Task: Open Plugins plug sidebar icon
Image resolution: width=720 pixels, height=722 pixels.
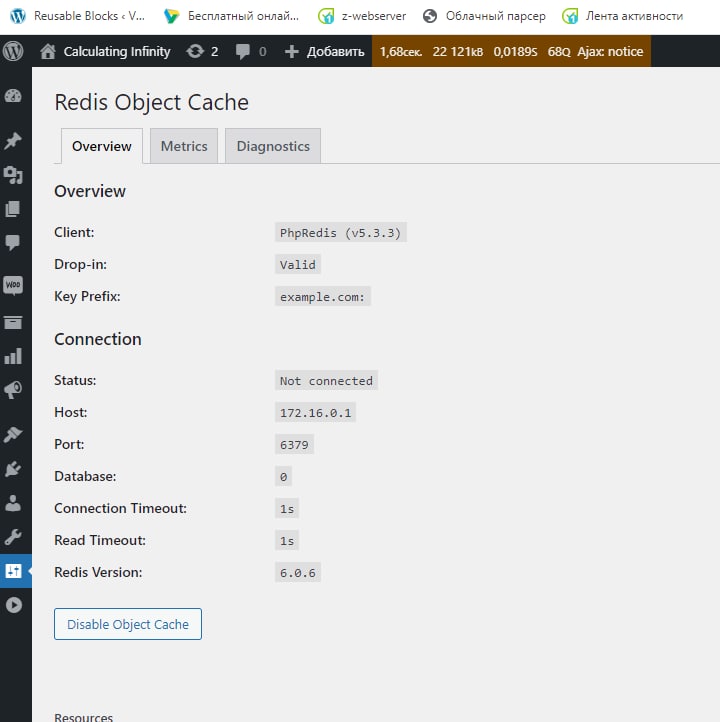Action: (13, 469)
